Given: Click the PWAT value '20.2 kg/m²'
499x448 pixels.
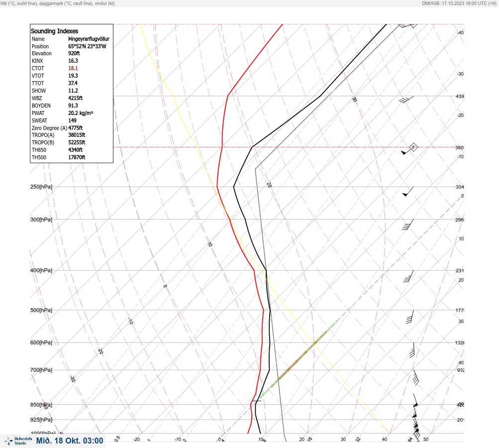Looking at the screenshot, I should [x=81, y=113].
